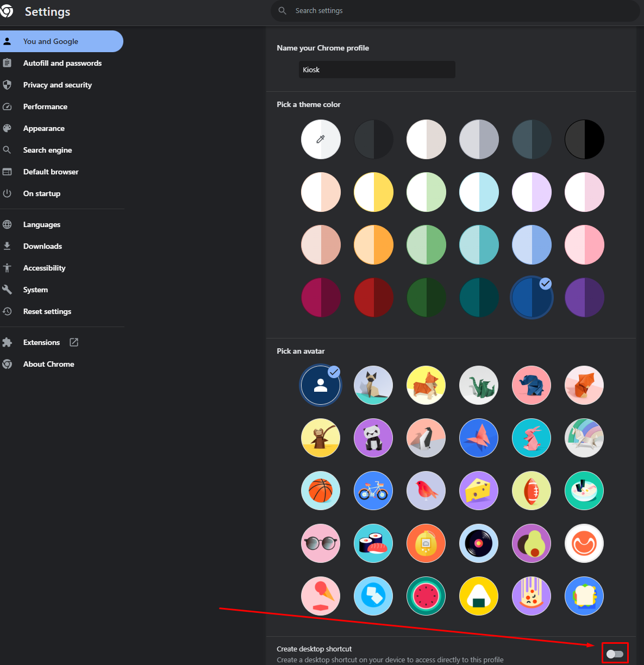Pick the origami butterfly avatar

[x=479, y=438]
